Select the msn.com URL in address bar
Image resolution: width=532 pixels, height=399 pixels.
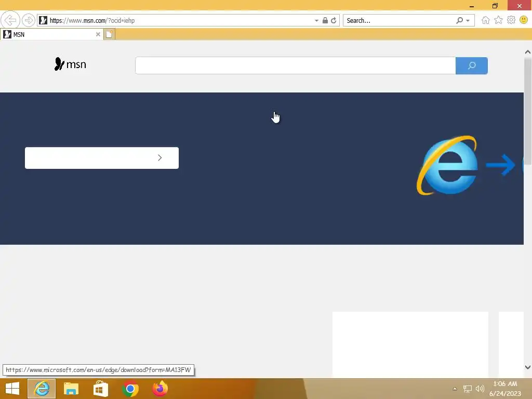[92, 20]
